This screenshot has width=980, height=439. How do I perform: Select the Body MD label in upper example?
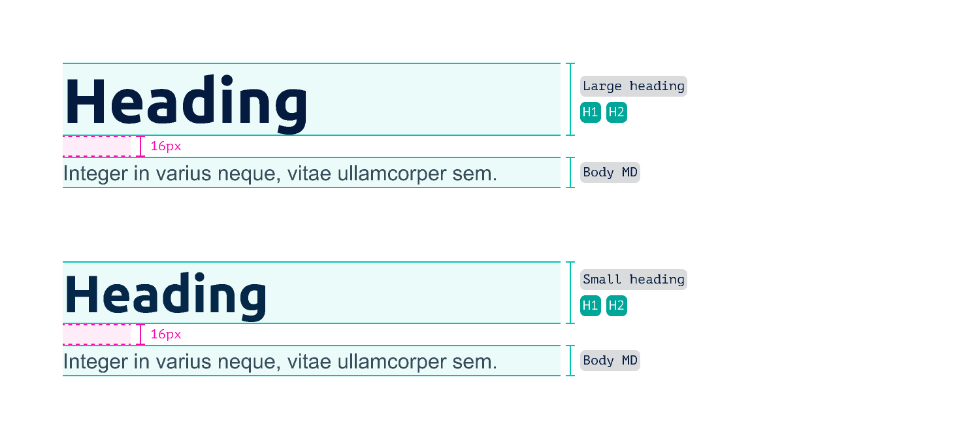610,172
